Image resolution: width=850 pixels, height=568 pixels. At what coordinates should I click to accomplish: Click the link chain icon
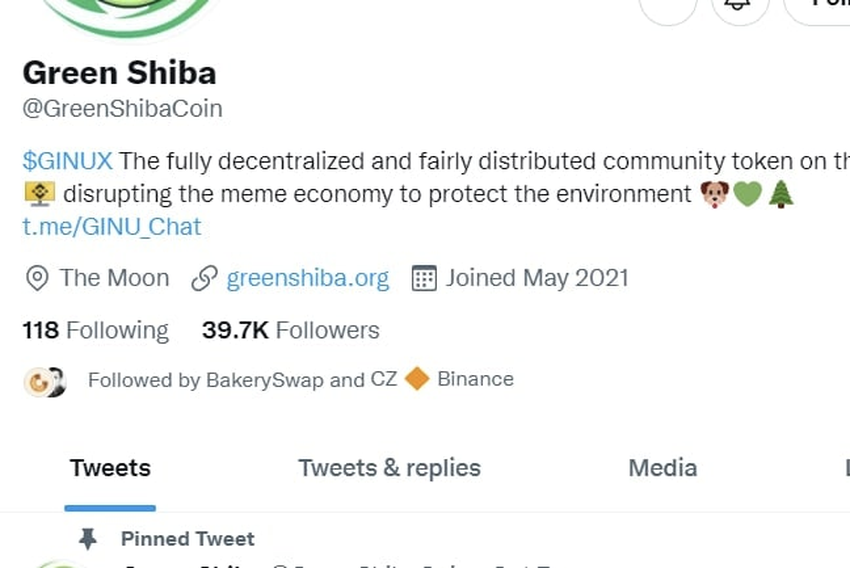(204, 279)
